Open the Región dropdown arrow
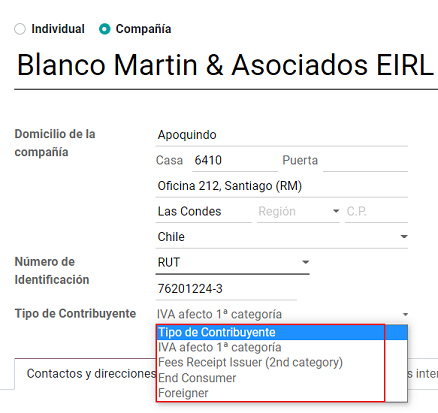438x413 pixels. (x=336, y=211)
